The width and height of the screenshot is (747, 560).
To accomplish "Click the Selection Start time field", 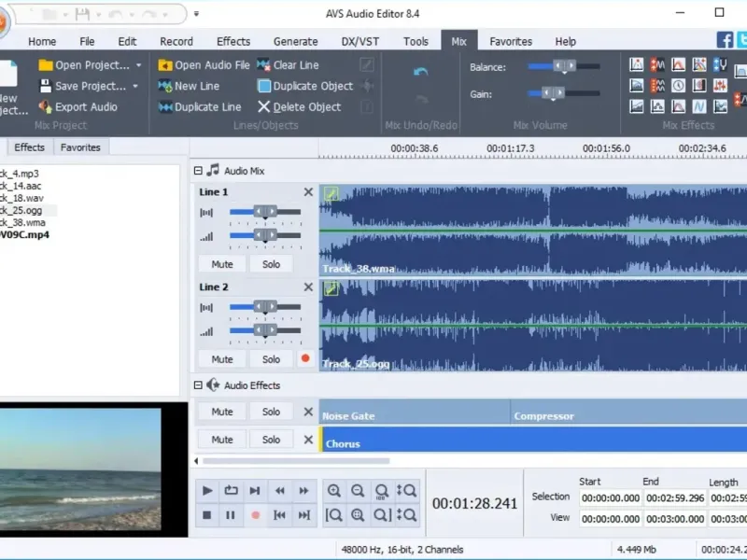I will [612, 498].
